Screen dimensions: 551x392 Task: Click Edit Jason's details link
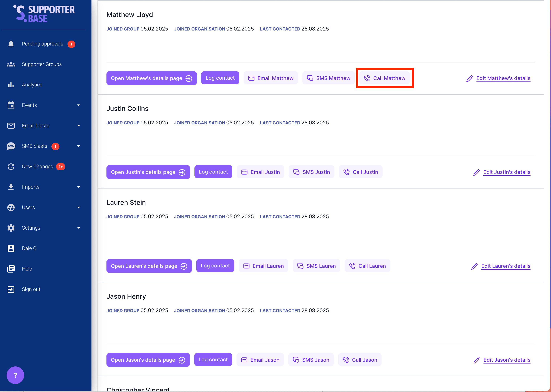507,360
